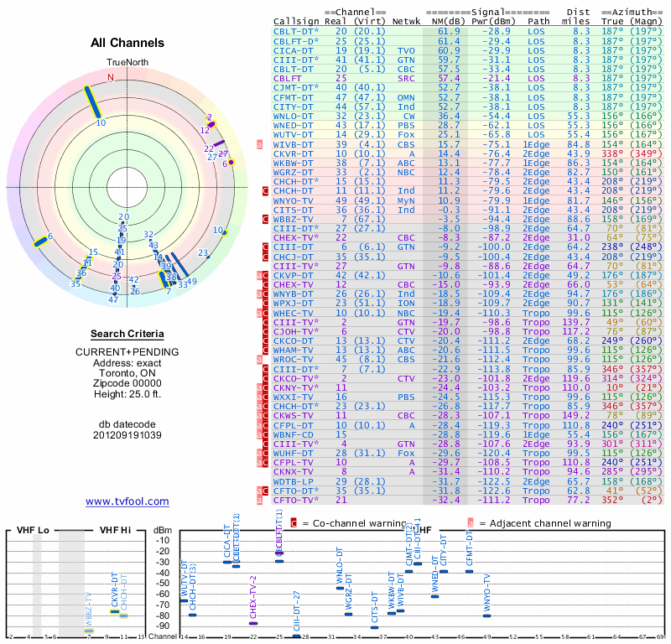
Task: Click the co-channel warning icon in the legend
Action: click(294, 522)
